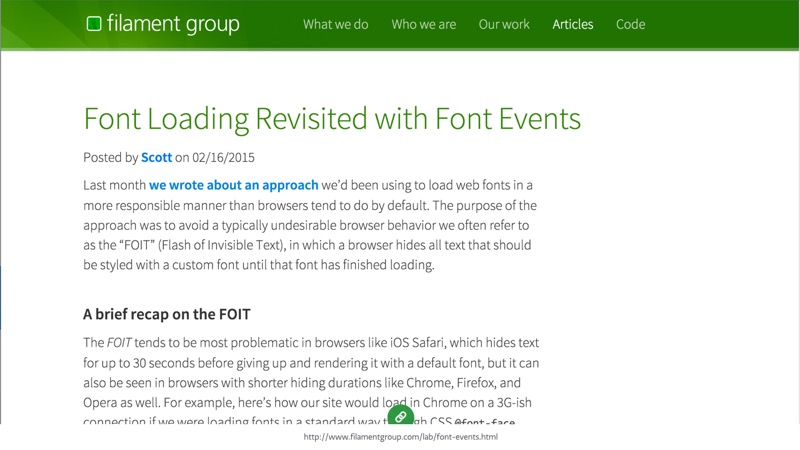Follow the 'we wrote about an approach' link
The width and height of the screenshot is (800, 450).
(x=234, y=185)
